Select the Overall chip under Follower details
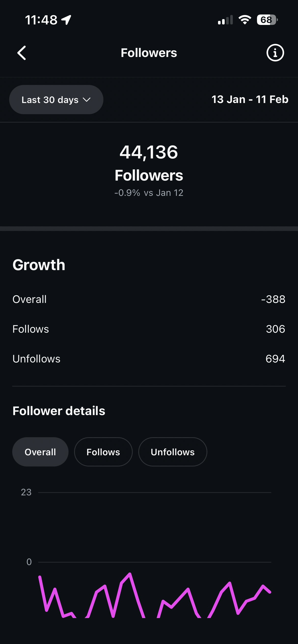298x644 pixels. tap(40, 452)
